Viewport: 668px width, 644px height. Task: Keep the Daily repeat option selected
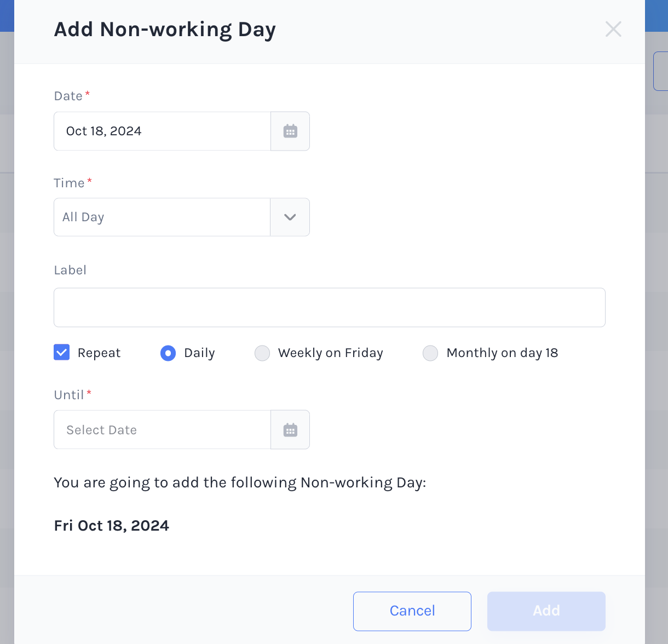[168, 353]
